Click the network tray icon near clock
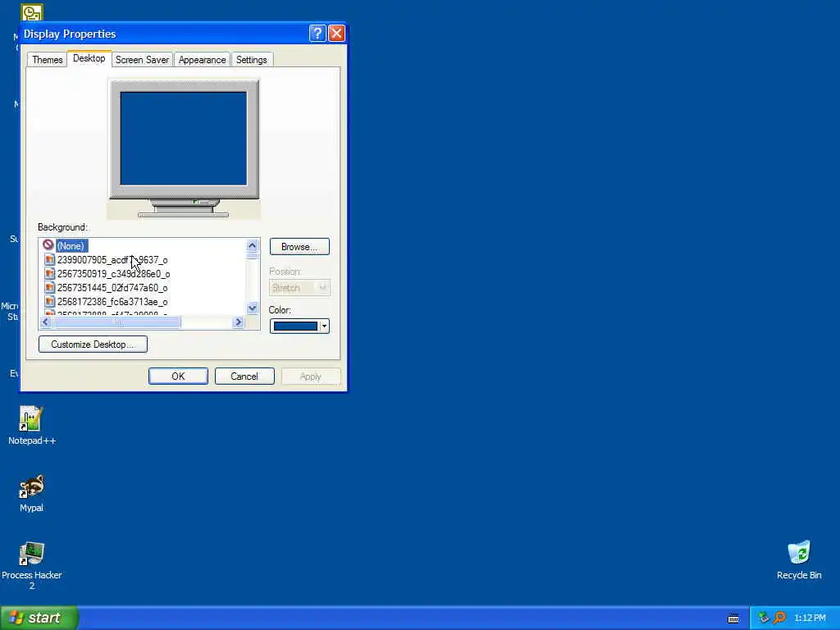 point(764,618)
